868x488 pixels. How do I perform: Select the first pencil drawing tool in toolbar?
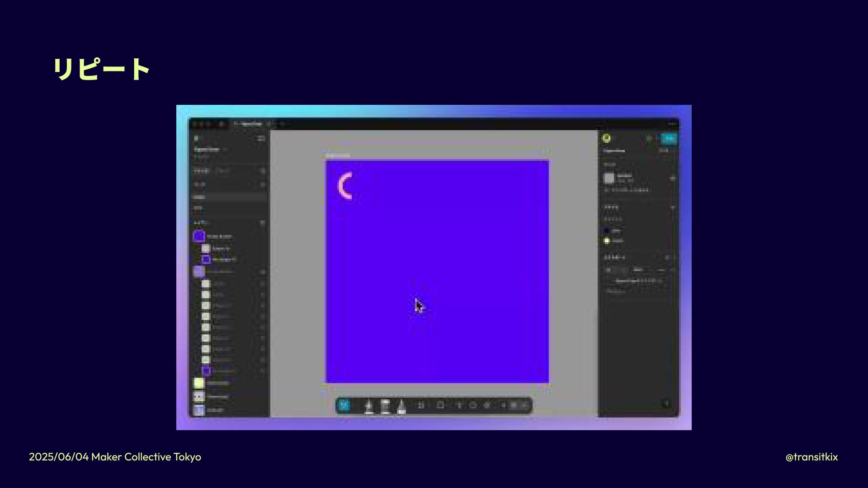(x=369, y=406)
